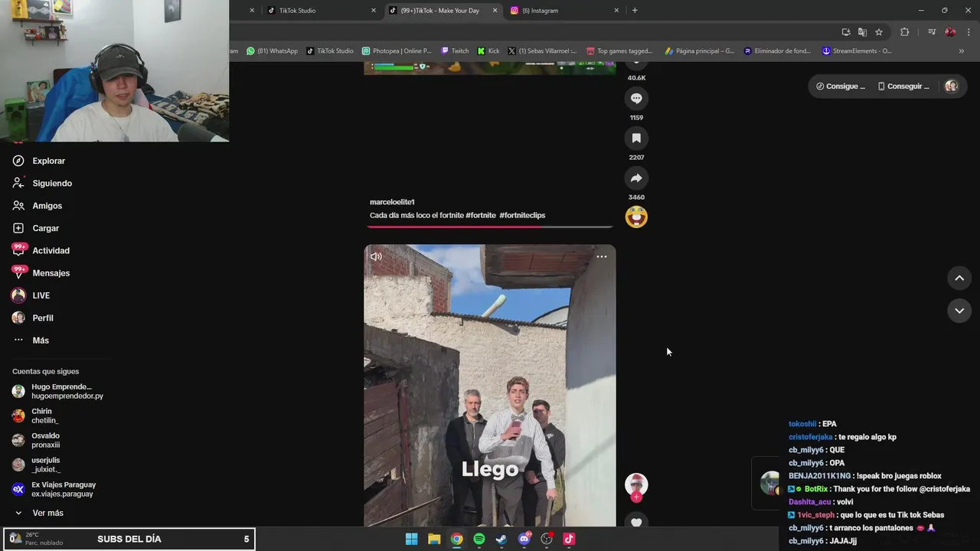
Task: Show more bookmarks with double chevron
Action: 961,51
